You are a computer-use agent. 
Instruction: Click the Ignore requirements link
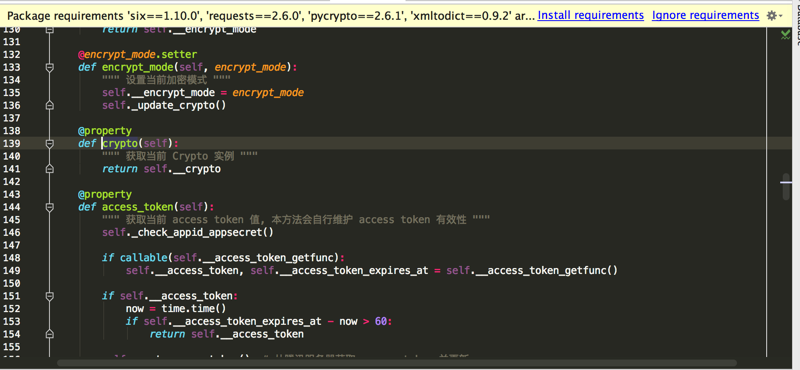[x=705, y=15]
